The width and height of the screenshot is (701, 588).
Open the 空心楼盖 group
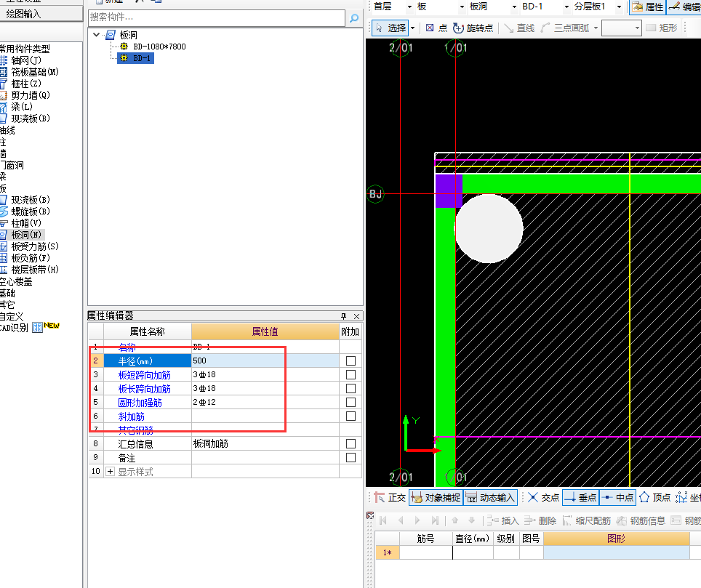click(x=16, y=281)
